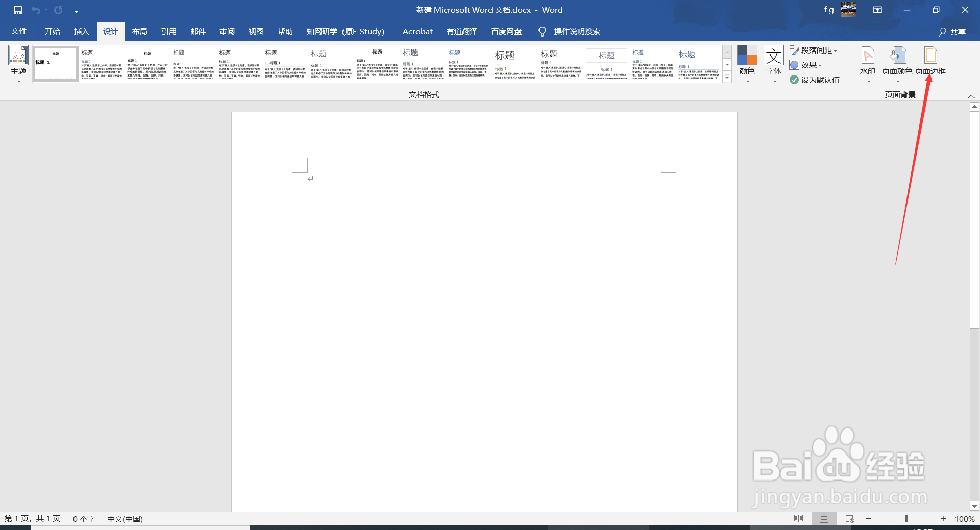Click the 页面边框 page borders button
Screen dimensions: 980x530
point(930,61)
